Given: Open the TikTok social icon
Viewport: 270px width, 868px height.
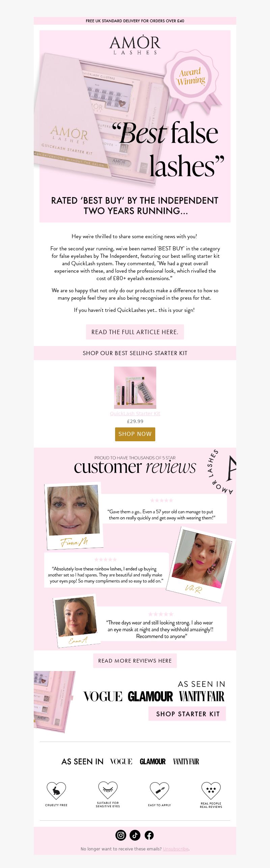Looking at the screenshot, I should click(135, 835).
